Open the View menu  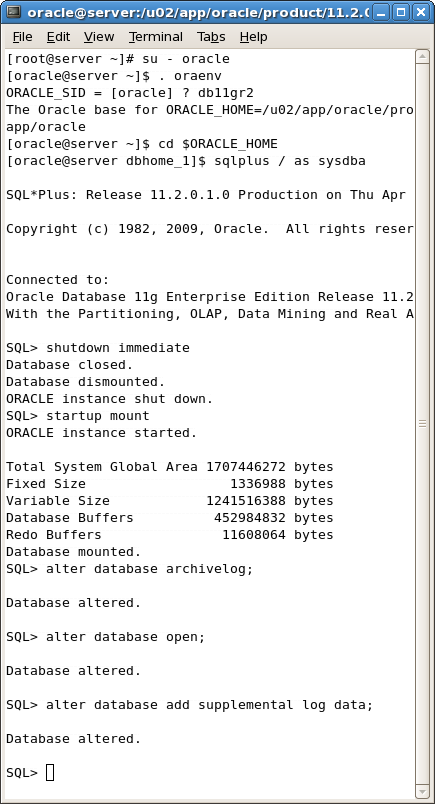(x=99, y=37)
